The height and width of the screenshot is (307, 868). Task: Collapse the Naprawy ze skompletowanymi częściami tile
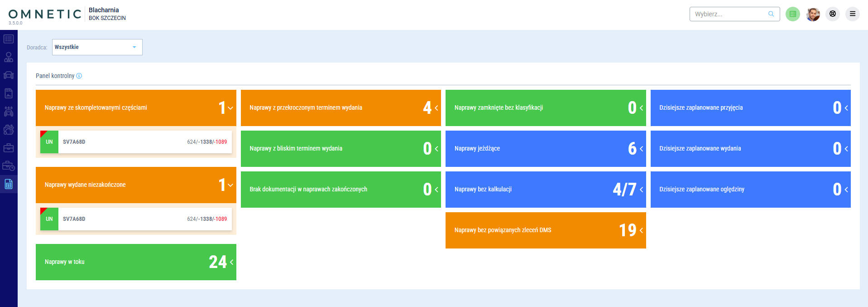pyautogui.click(x=230, y=108)
